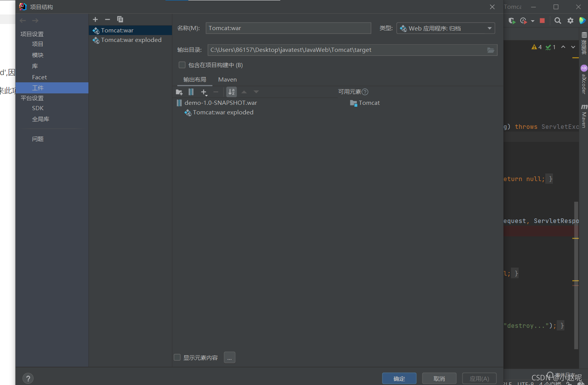Click the artifact name input field
This screenshot has width=588, height=385.
pos(288,28)
